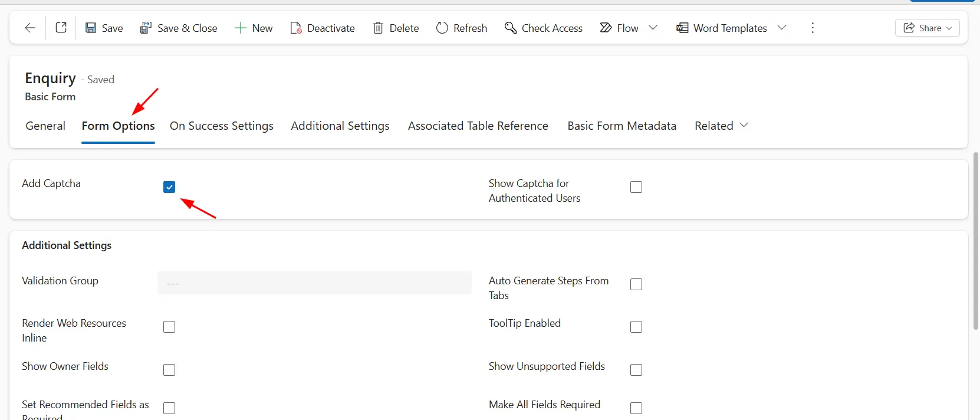Image resolution: width=980 pixels, height=420 pixels.
Task: Open the more commands ellipsis menu
Action: 813,28
